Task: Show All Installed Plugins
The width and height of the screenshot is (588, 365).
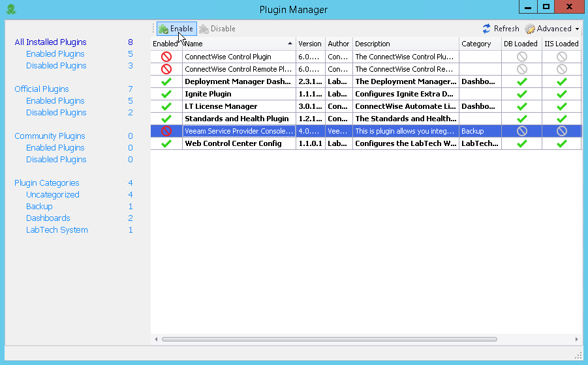Action: 51,42
